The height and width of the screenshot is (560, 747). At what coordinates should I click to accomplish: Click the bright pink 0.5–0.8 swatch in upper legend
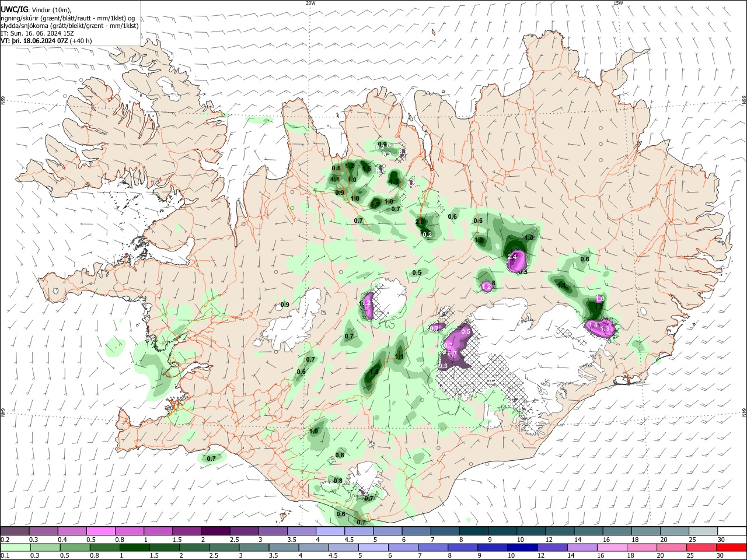(x=101, y=531)
